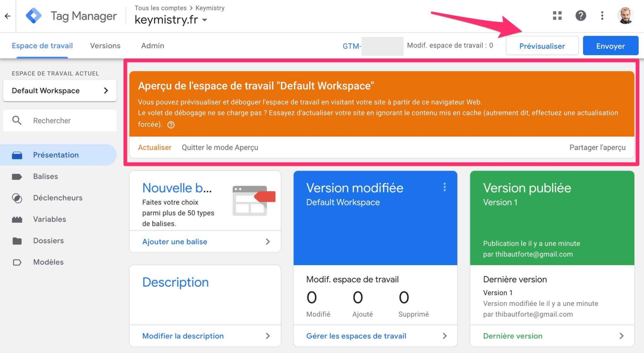The height and width of the screenshot is (353, 644).
Task: Click the Supprimé count zero
Action: (x=404, y=297)
